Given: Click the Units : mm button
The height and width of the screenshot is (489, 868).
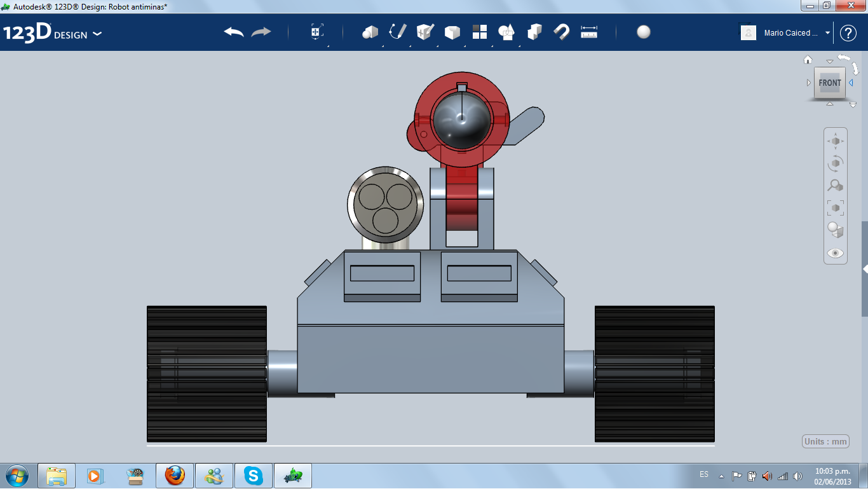Looking at the screenshot, I should pos(826,442).
